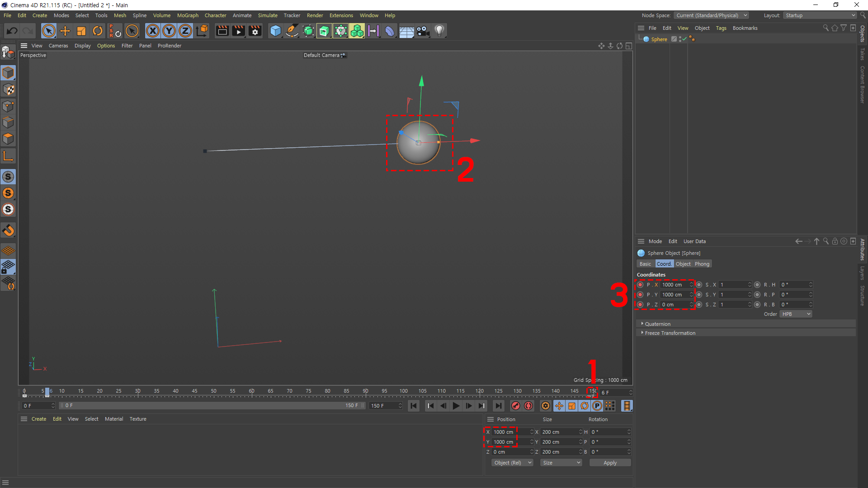The height and width of the screenshot is (488, 868).
Task: Select the Scale tool icon
Action: [x=81, y=31]
